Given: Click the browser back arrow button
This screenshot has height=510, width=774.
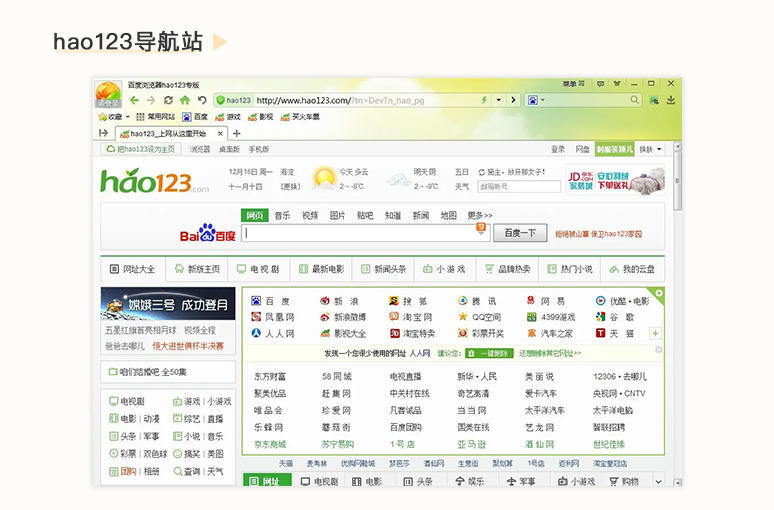Looking at the screenshot, I should pos(134,100).
